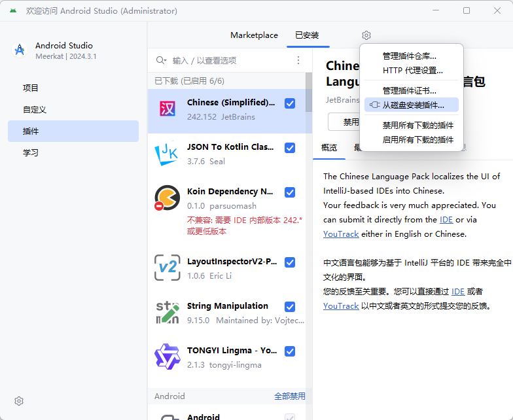Go to 自定义 in the sidebar
Screen dimensions: 513x420
(x=73, y=110)
